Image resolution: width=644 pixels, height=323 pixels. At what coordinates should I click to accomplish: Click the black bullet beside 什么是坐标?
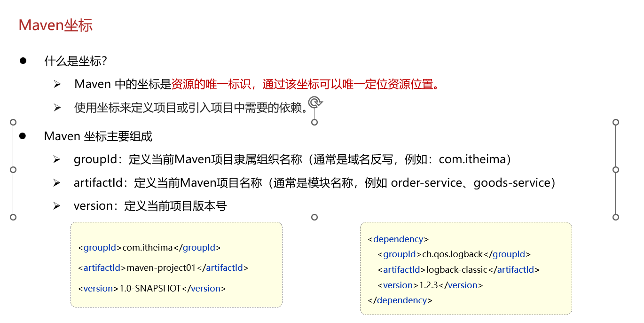[x=23, y=60]
